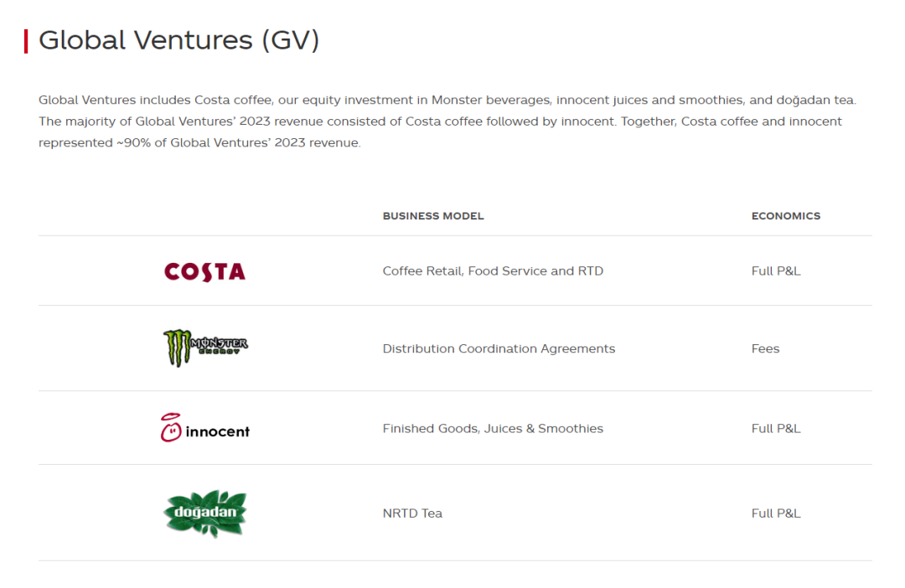905x588 pixels.
Task: Click the Global Ventures (GV) heading
Action: pyautogui.click(x=178, y=40)
